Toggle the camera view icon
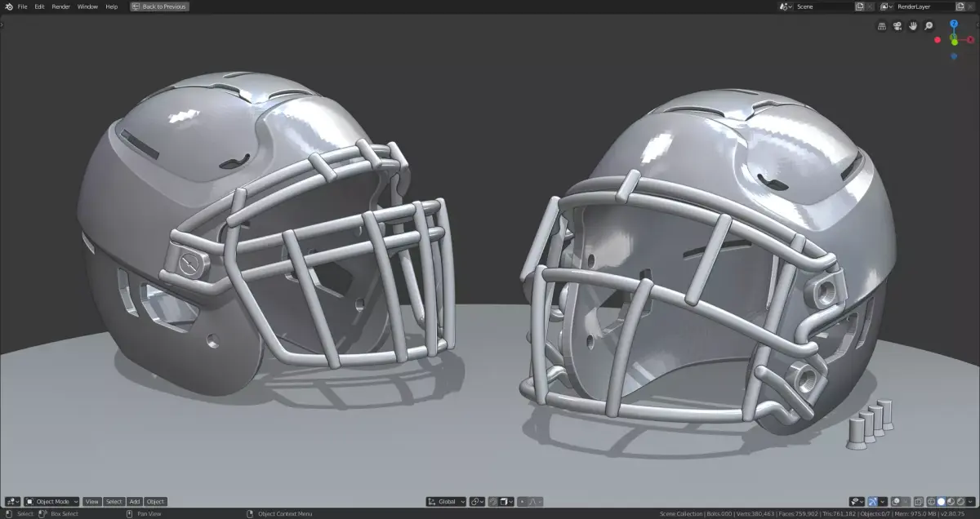The image size is (980, 519). pyautogui.click(x=898, y=26)
